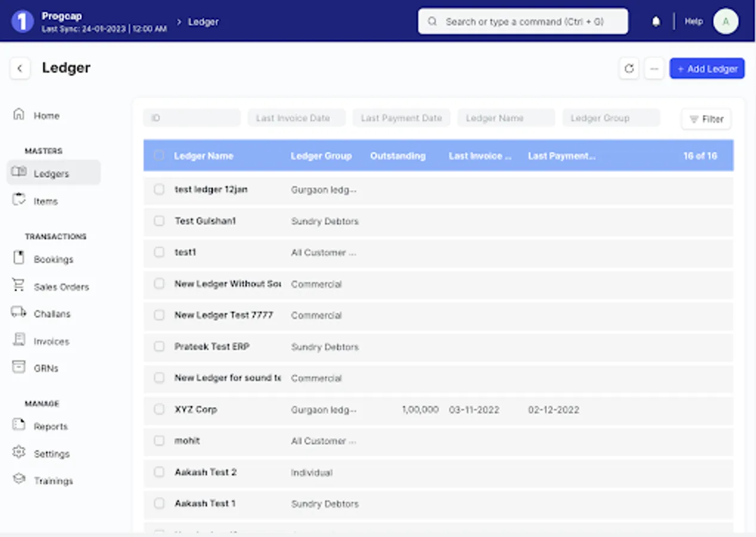Go to Reports in sidebar
Image resolution: width=756 pixels, height=537 pixels.
coord(50,427)
